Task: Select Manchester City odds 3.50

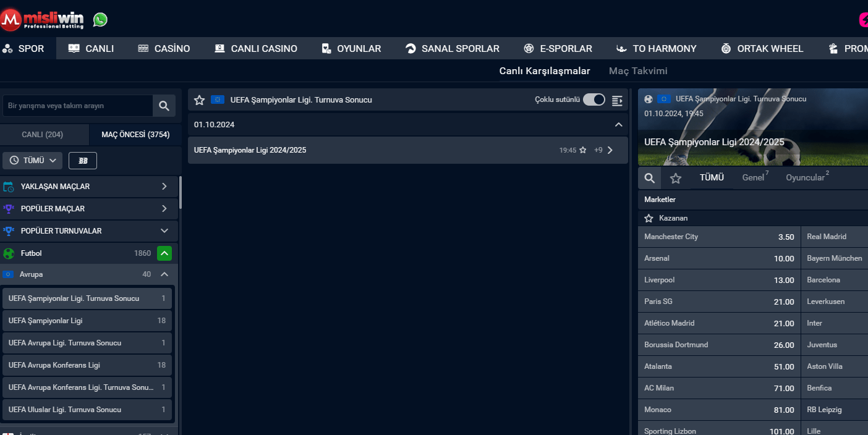Action: [x=719, y=237]
